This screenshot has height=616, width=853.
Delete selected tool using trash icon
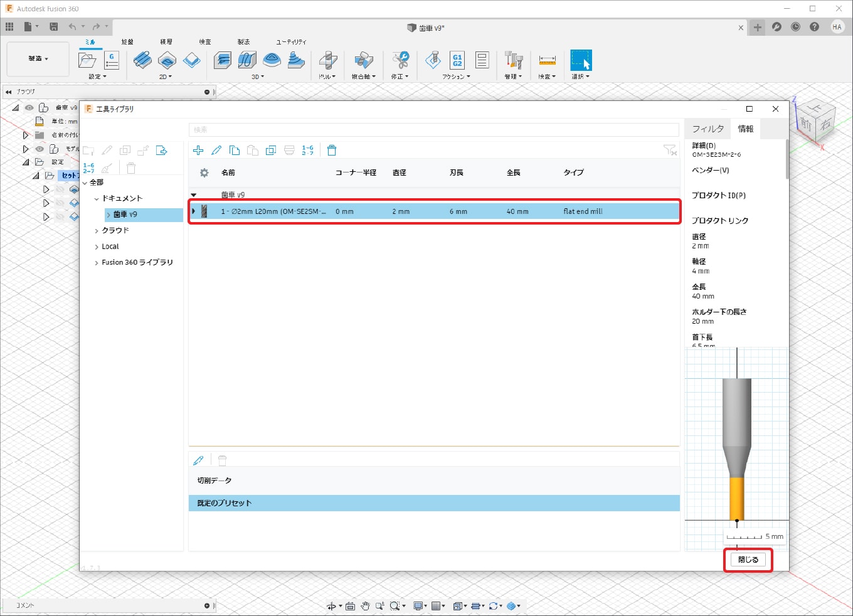(332, 151)
